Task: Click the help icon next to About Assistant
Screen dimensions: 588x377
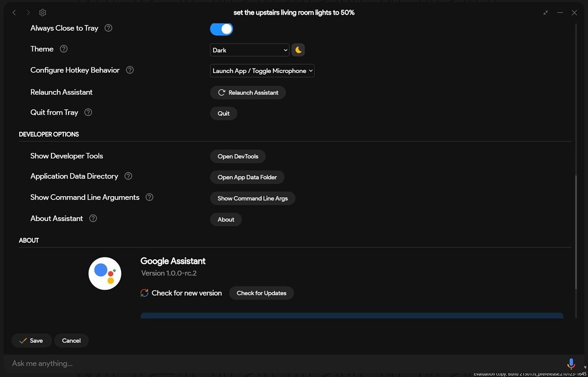Action: point(93,218)
